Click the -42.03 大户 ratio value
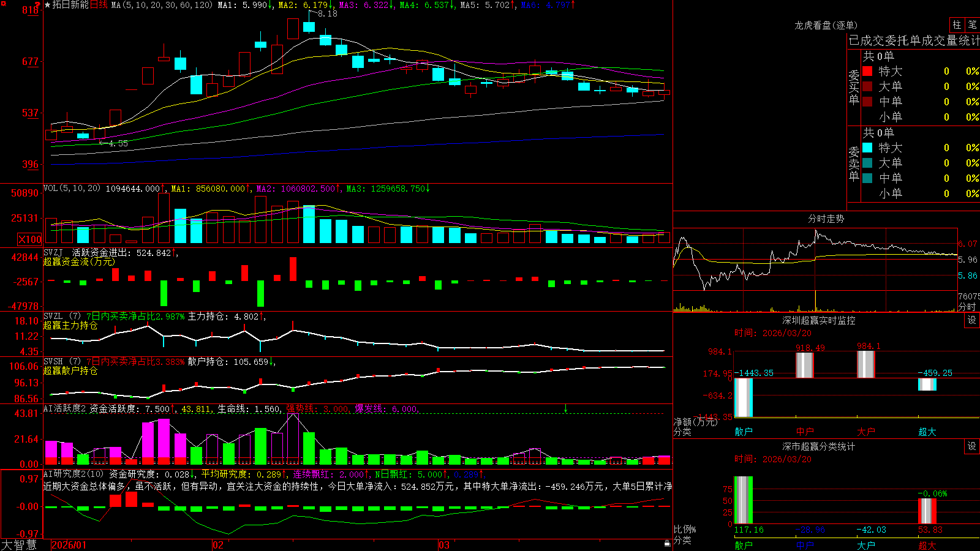Screen dimensions: 980x551 (872, 530)
